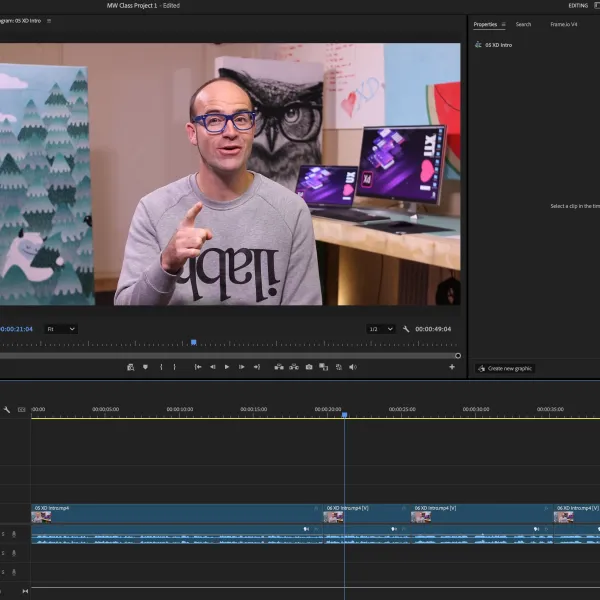Click the zoom scroll bar end handle under monitor
This screenshot has width=600, height=600.
(458, 356)
